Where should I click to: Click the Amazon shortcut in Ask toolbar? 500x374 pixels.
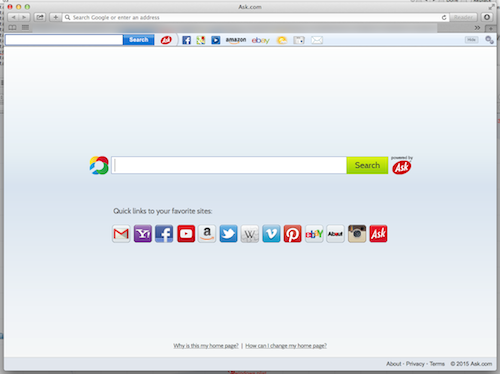236,40
